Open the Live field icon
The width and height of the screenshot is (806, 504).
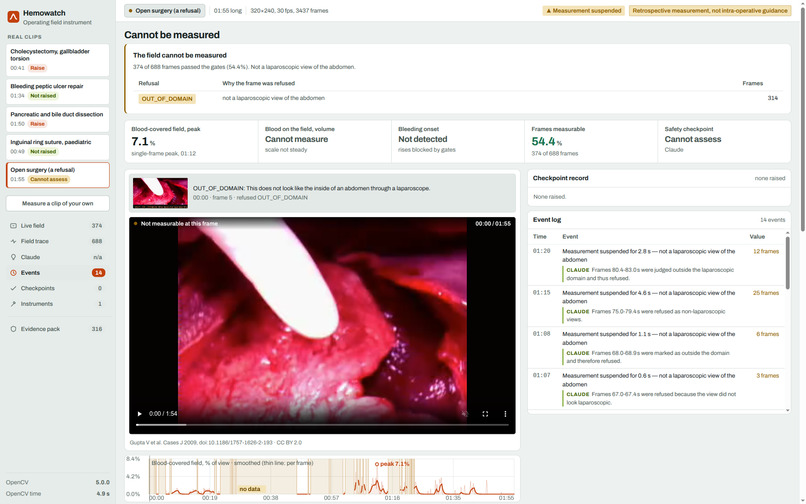coord(13,226)
